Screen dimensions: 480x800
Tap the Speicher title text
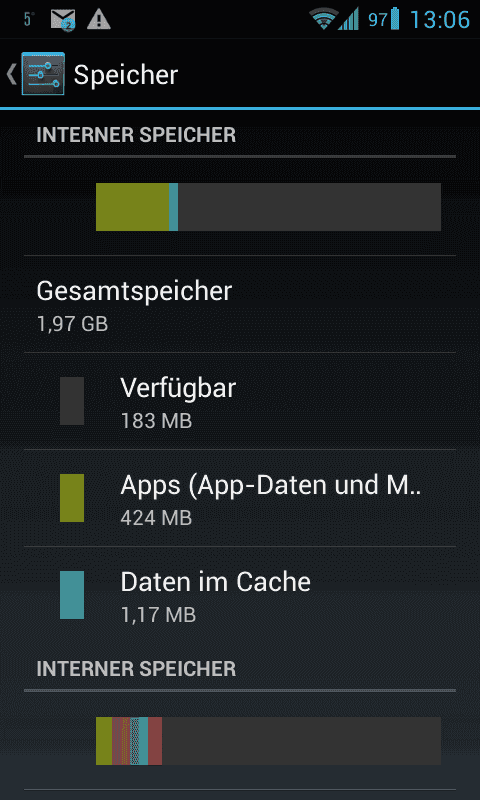pos(126,76)
